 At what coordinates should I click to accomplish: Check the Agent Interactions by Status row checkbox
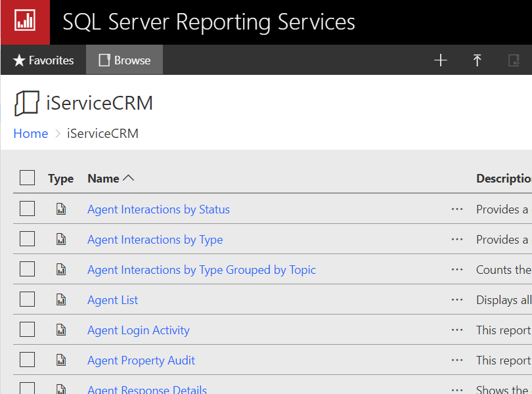point(27,208)
